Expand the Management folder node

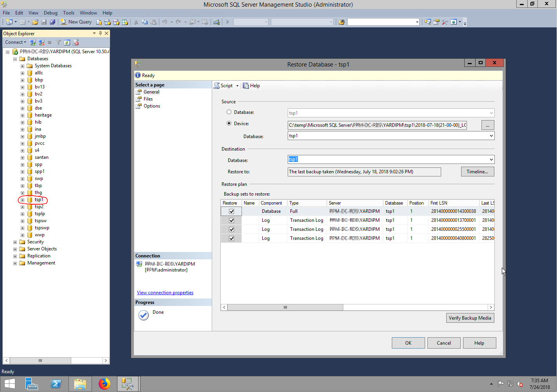[15, 263]
